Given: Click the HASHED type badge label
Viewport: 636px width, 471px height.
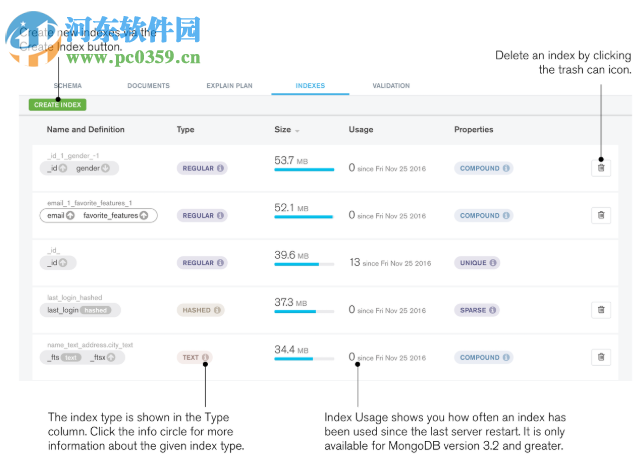Looking at the screenshot, I should pyautogui.click(x=196, y=310).
